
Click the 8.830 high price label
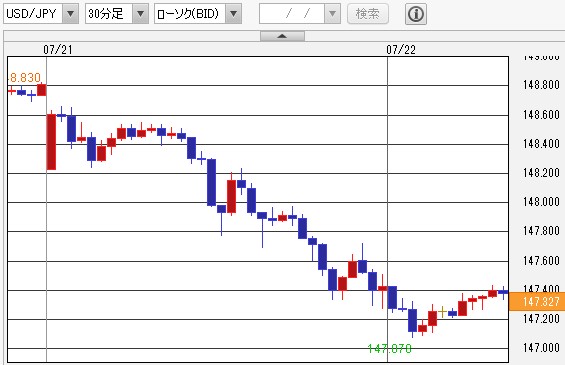point(25,77)
